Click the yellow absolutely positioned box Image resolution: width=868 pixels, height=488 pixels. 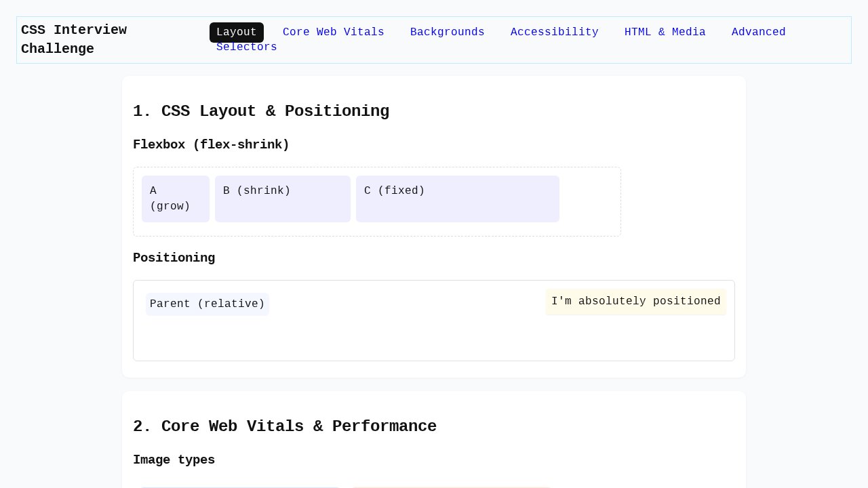pyautogui.click(x=635, y=302)
